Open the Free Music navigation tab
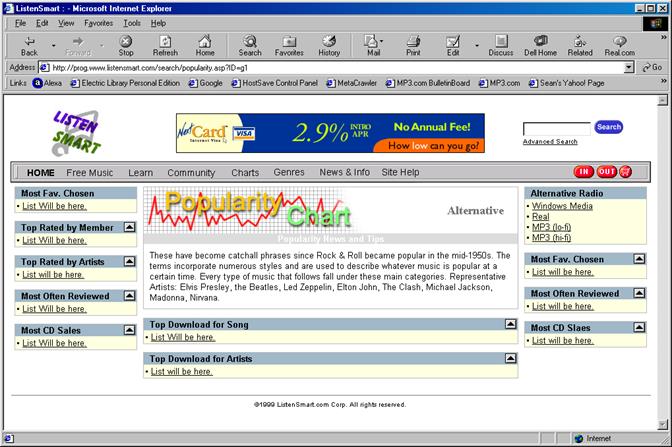 (90, 172)
